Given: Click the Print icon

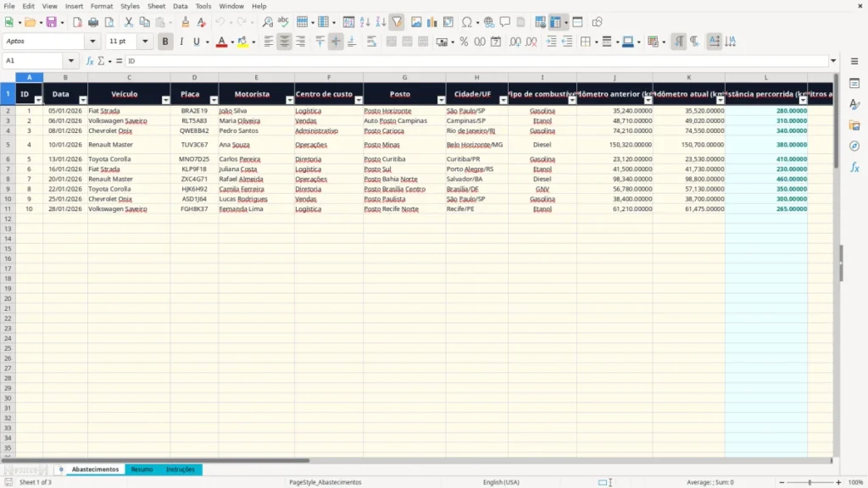Looking at the screenshot, I should [93, 22].
